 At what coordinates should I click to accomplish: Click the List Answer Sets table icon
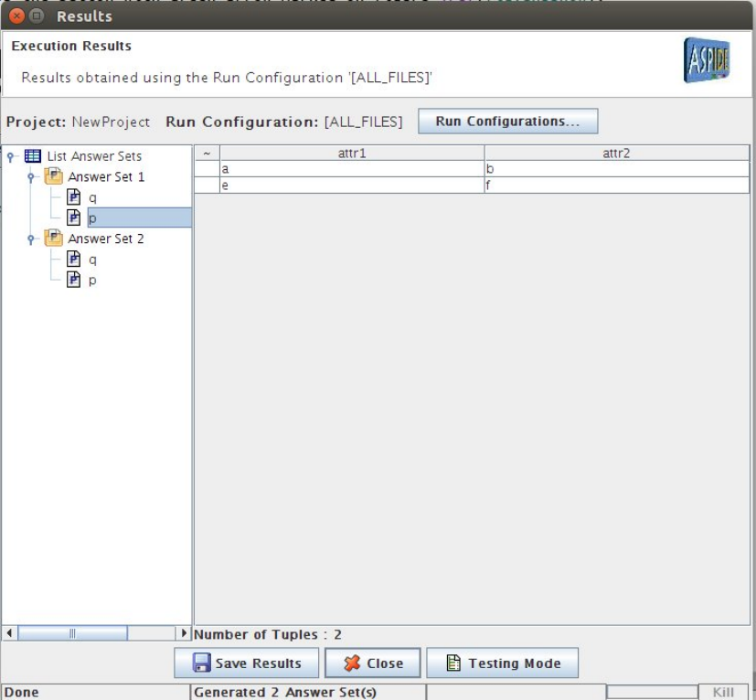(33, 156)
